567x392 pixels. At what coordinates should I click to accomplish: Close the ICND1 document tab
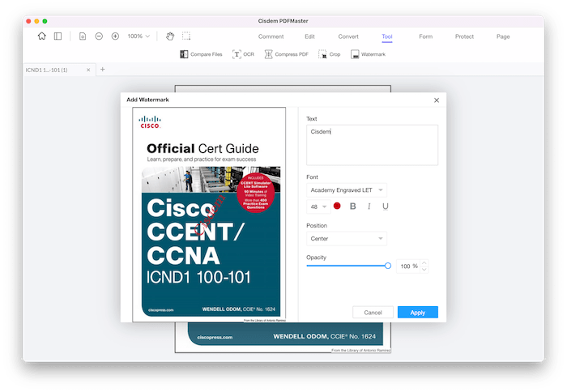(x=88, y=70)
